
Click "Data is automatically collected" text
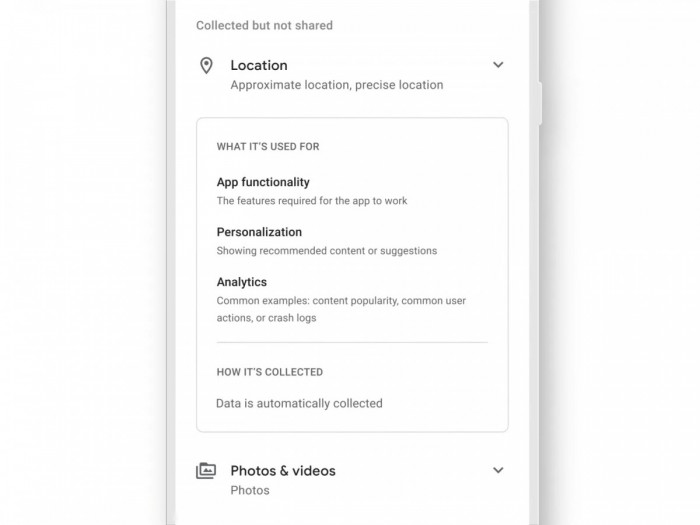299,404
